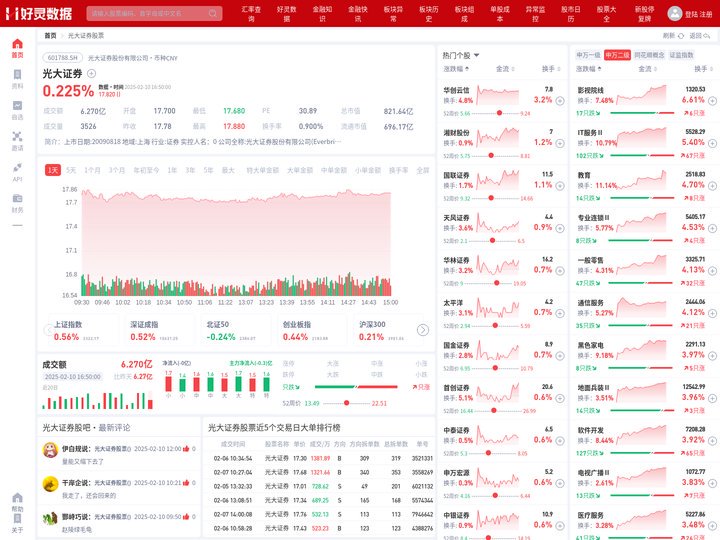This screenshot has width=720, height=540.
Task: Click 华创云信 52-week price slider dot
Action: tap(499, 113)
